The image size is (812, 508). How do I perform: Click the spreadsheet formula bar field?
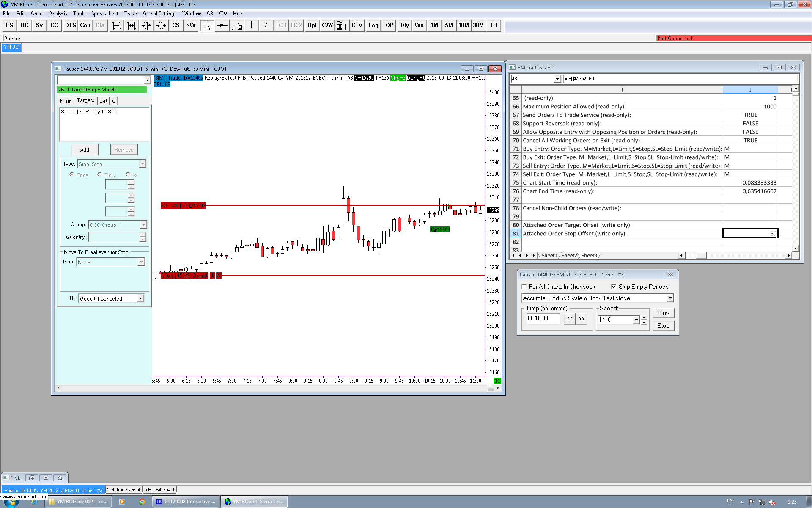(x=680, y=79)
